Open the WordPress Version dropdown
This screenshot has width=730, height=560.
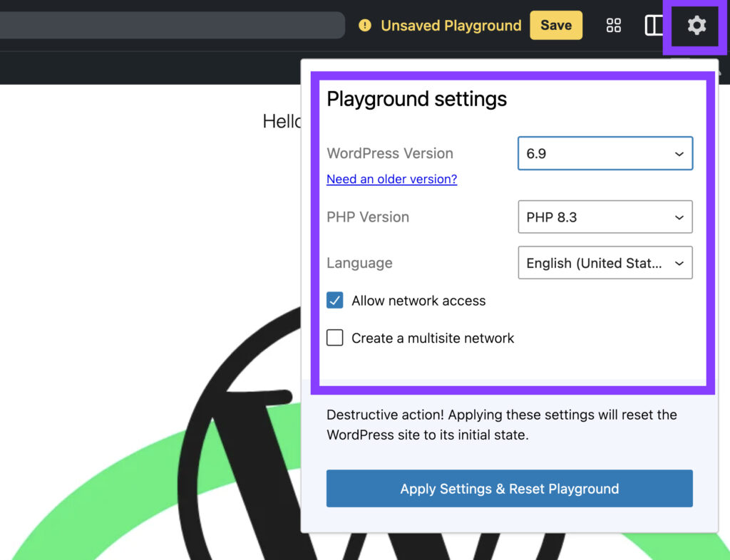[605, 153]
